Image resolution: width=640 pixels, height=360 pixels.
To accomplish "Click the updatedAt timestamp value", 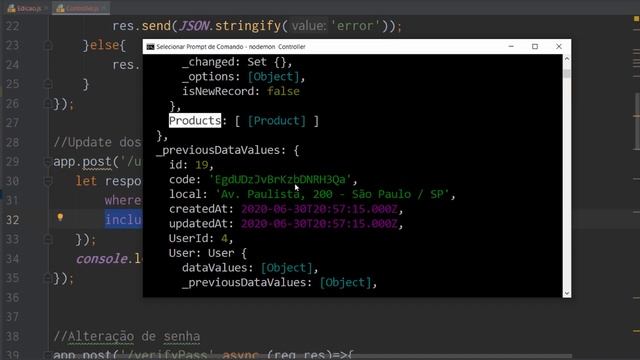I will (x=319, y=224).
